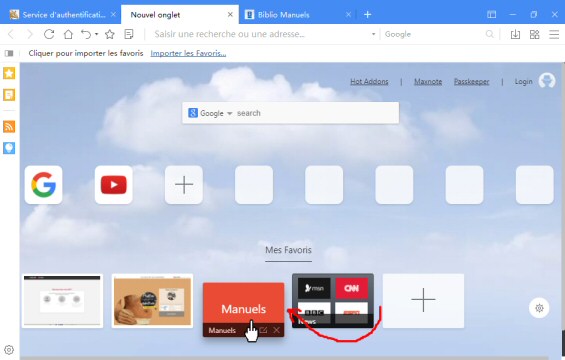Open the Maxnote link
Screen dimensions: 565x360
point(428,81)
